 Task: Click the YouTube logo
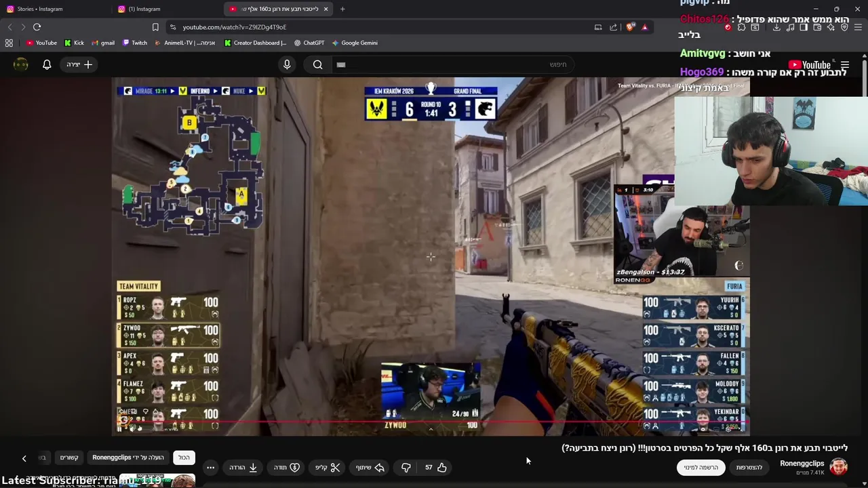[810, 65]
